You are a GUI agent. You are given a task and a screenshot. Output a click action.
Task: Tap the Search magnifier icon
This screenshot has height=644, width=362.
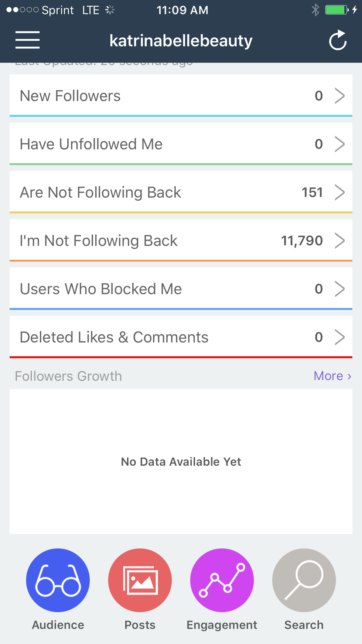coord(304,580)
